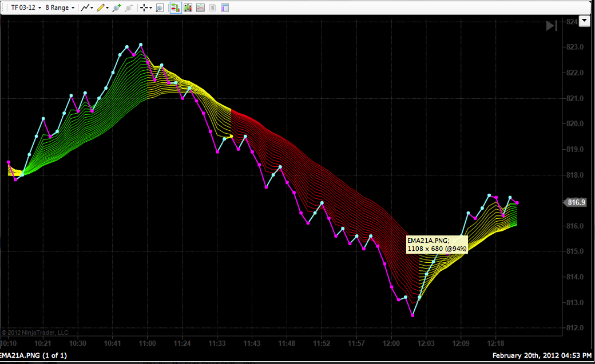595x364 pixels.
Task: Expand the drawing tools dropdown arrow
Action: 108,8
